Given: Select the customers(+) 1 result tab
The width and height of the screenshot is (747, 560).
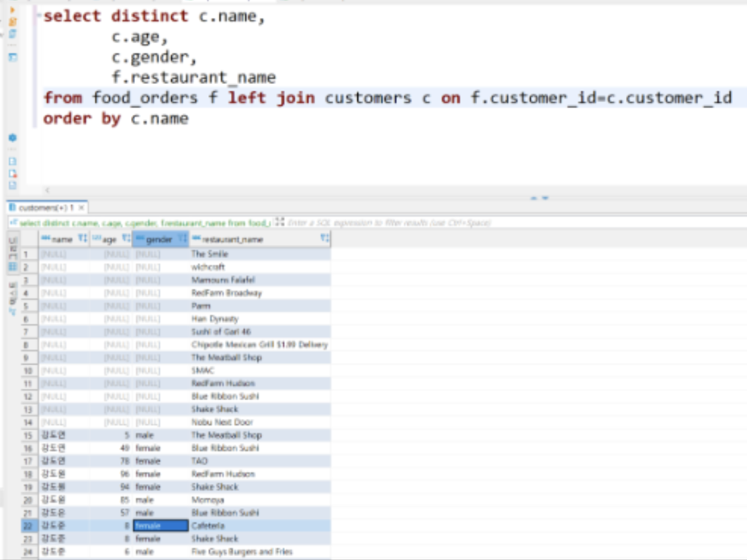Looking at the screenshot, I should click(x=46, y=207).
